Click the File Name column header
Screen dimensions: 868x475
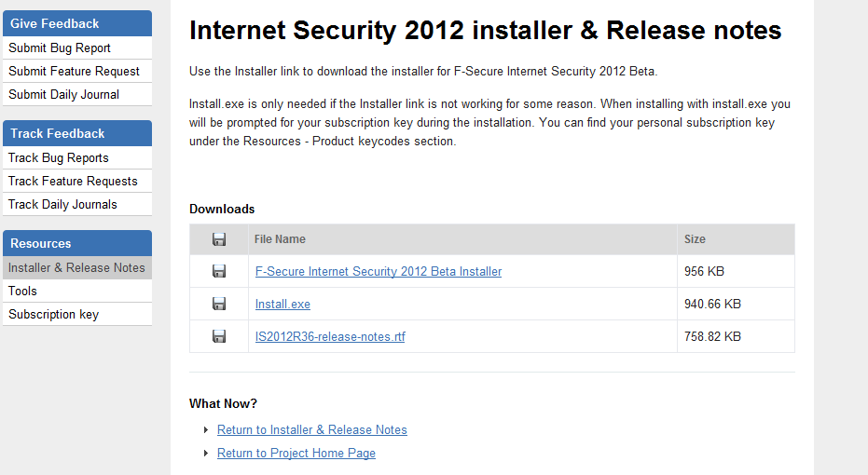pyautogui.click(x=280, y=239)
